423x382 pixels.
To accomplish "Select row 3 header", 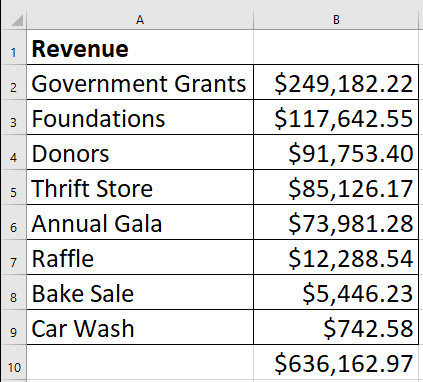I will click(x=14, y=117).
